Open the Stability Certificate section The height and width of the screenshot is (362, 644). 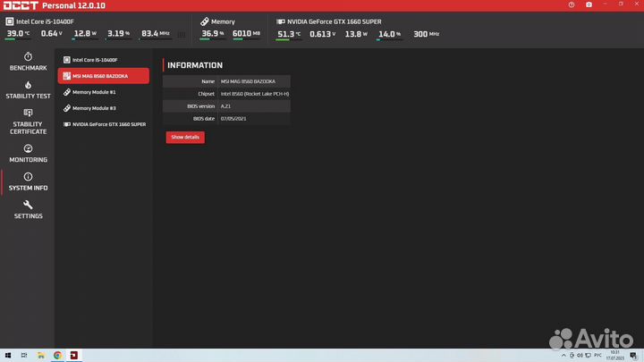[28, 122]
